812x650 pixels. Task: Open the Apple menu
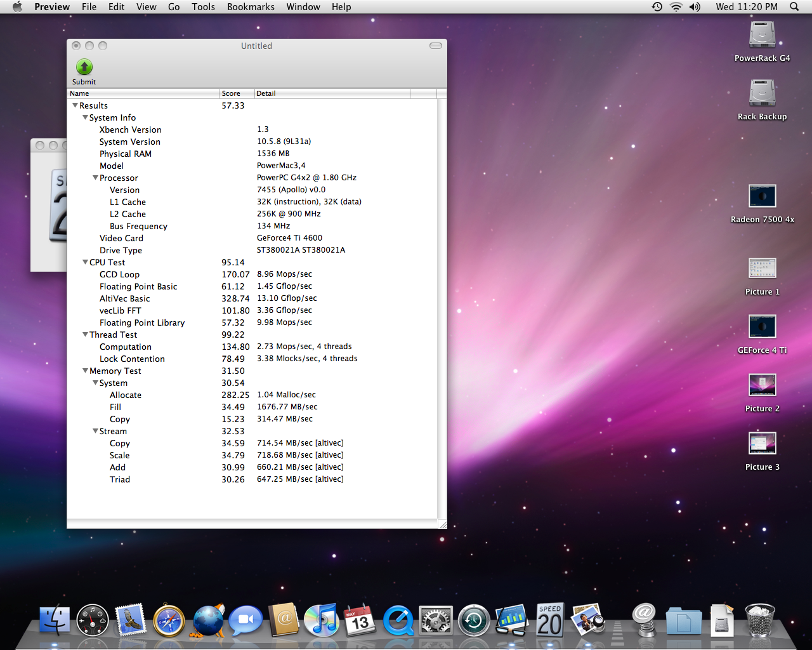(17, 6)
